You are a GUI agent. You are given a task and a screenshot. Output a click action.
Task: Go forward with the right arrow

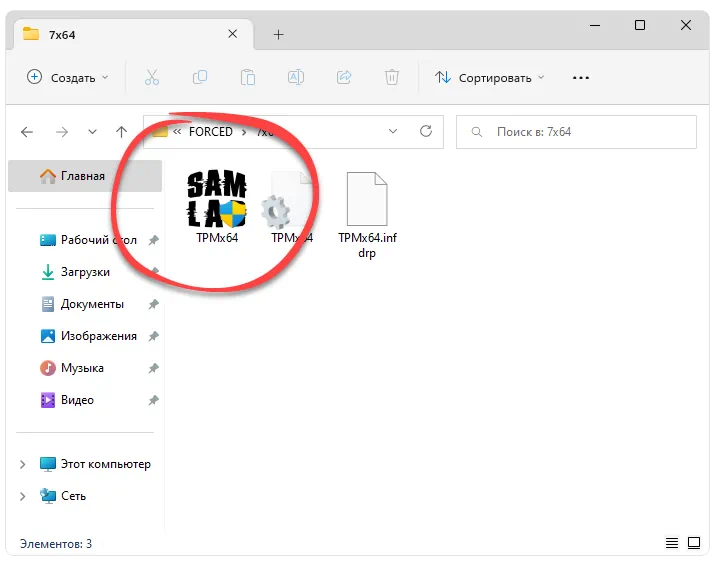(62, 132)
